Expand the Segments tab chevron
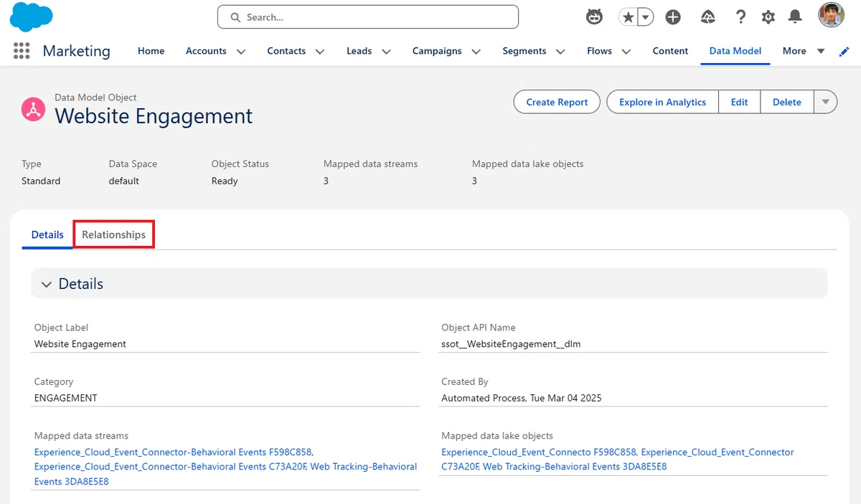The height and width of the screenshot is (504, 861). [x=560, y=52]
